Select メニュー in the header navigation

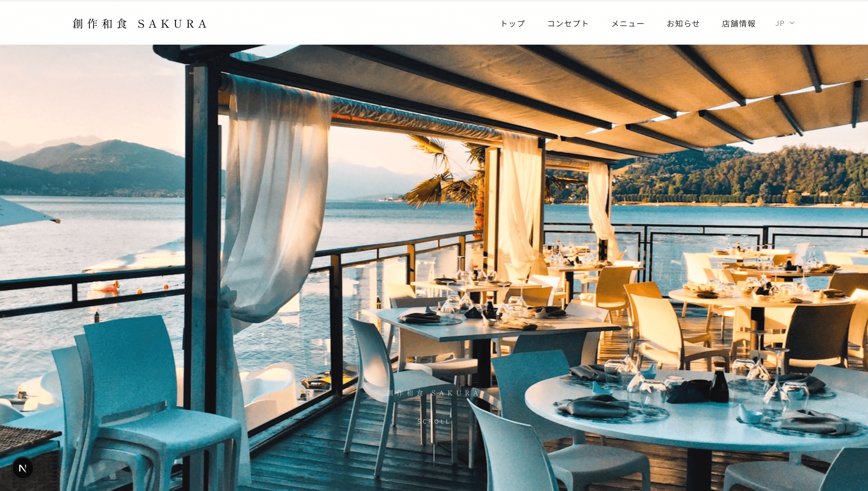[628, 24]
